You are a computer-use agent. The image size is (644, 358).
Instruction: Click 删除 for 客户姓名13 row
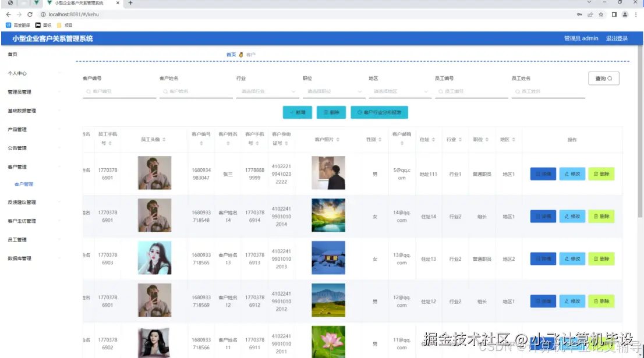(x=601, y=258)
